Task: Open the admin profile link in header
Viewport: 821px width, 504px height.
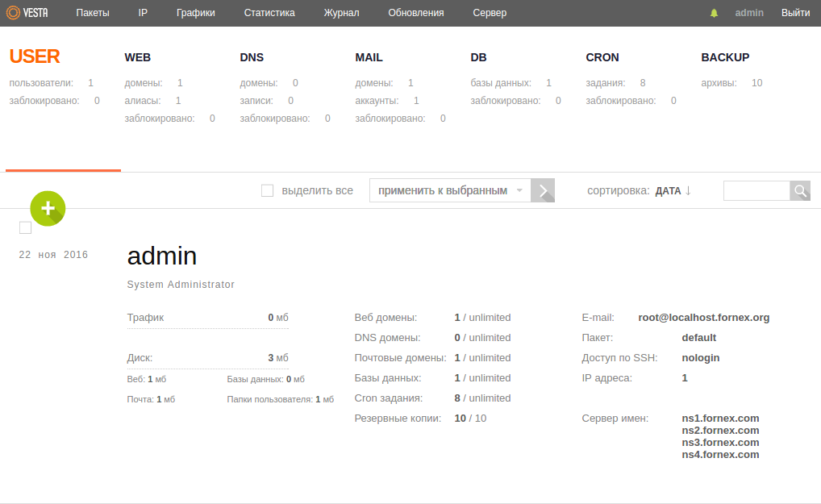Action: pyautogui.click(x=749, y=13)
